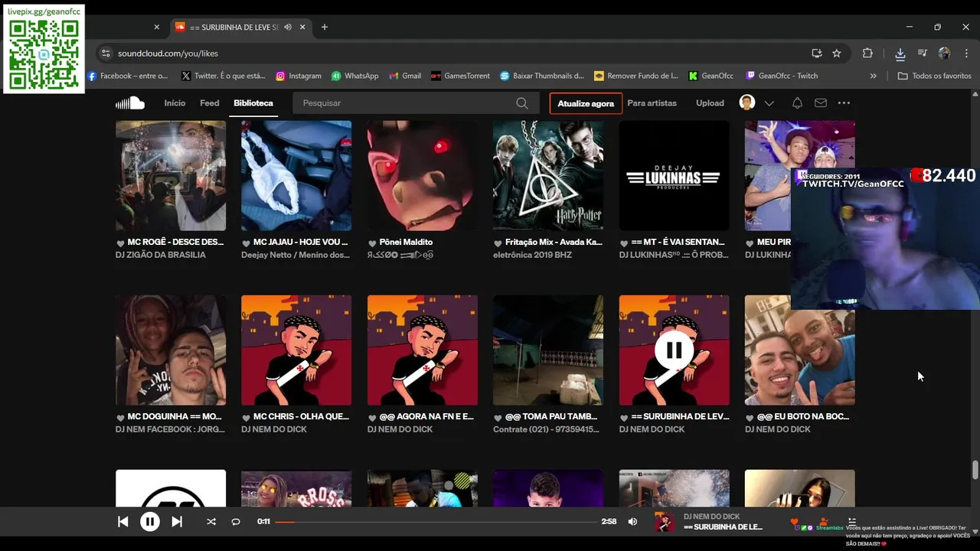
Task: Click the address bar URL
Action: [168, 54]
